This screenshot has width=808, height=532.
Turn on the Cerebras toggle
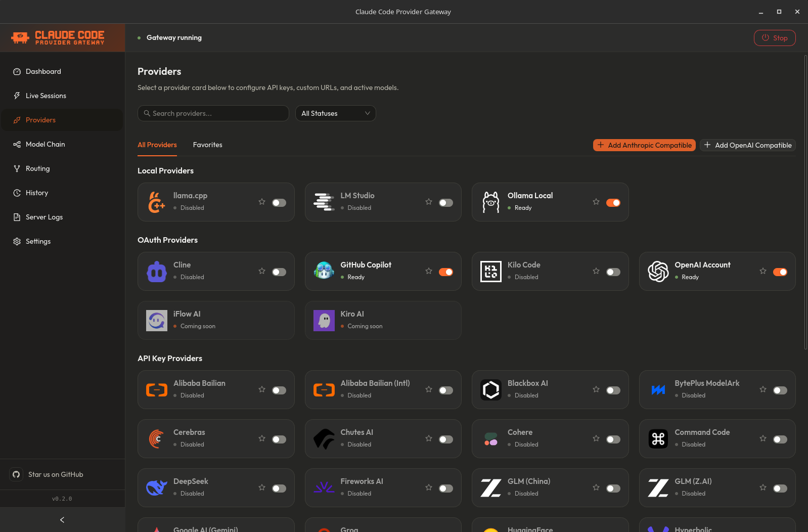click(x=279, y=439)
